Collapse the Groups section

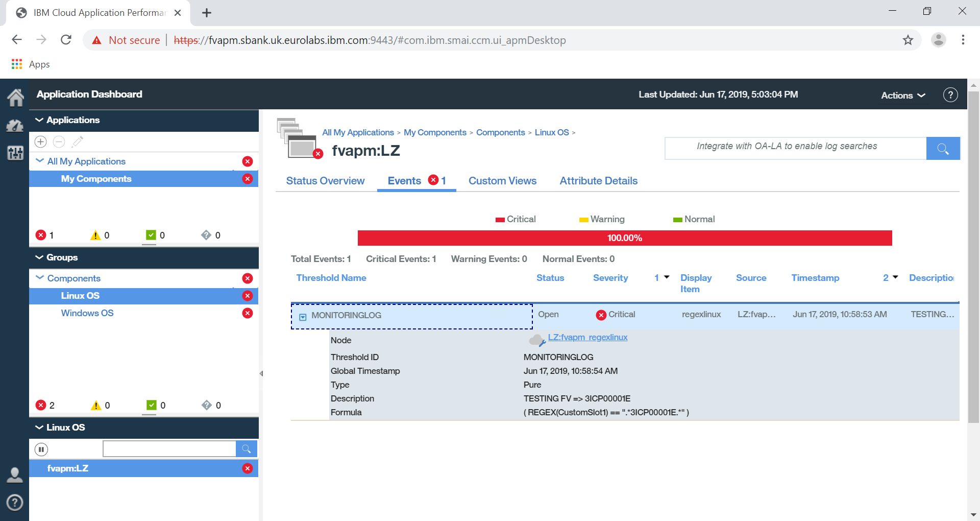pos(39,257)
